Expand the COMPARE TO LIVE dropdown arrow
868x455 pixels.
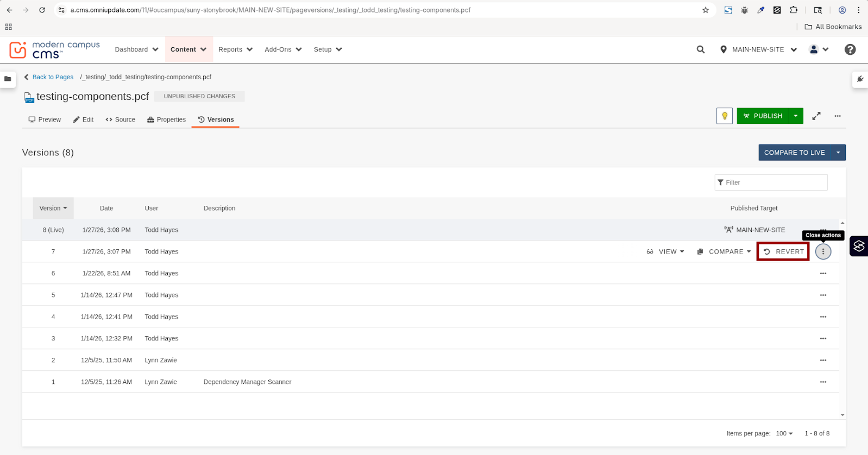(x=838, y=153)
